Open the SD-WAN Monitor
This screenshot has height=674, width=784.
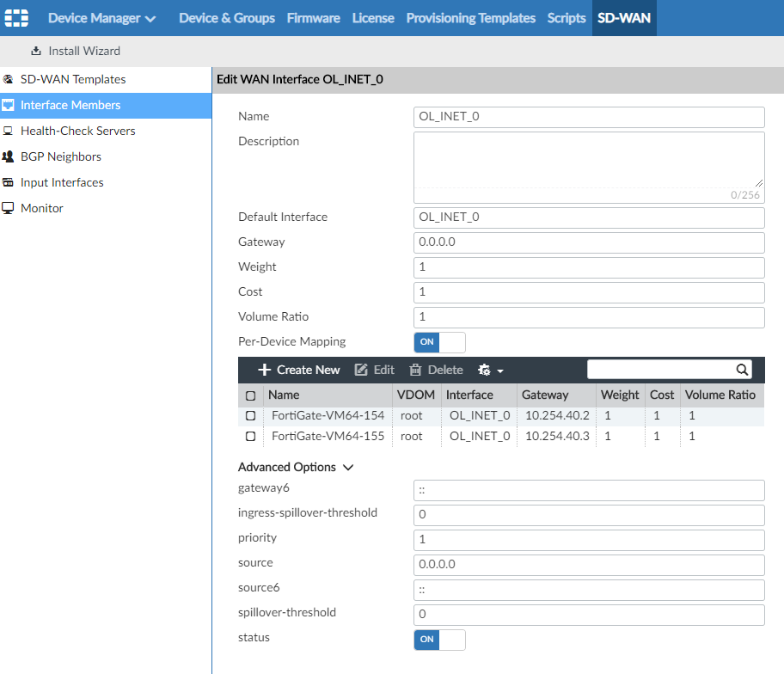point(40,207)
